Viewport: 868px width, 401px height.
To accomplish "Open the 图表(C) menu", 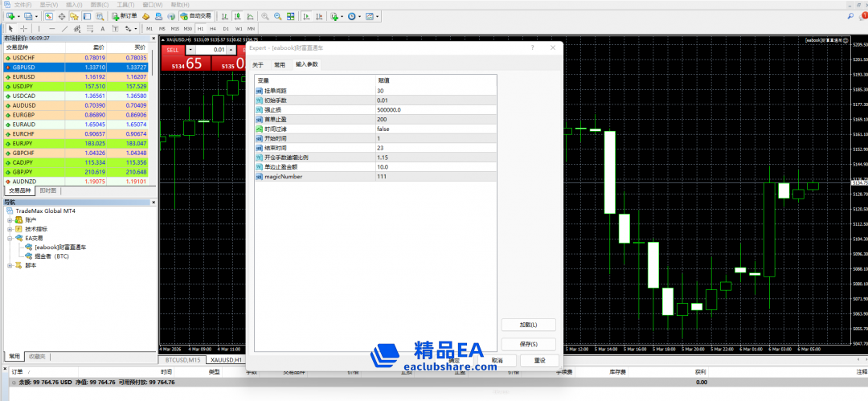I will [x=100, y=4].
